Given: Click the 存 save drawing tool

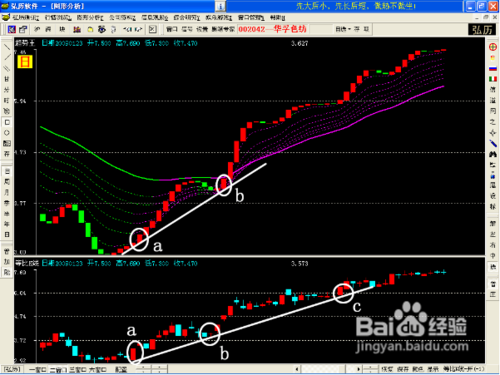Looking at the screenshot, I should pos(7,154).
